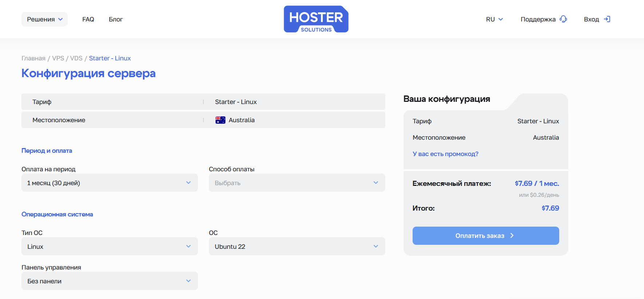Screen dimensions: 644x299
Task: Click the VDS breadcrumb link
Action: click(76, 58)
